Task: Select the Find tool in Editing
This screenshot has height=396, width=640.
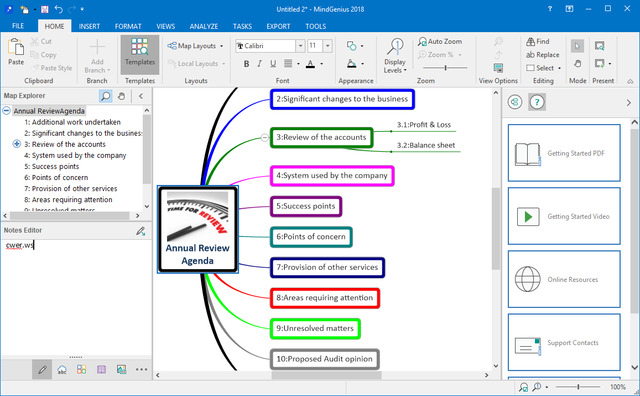Action: click(x=538, y=41)
